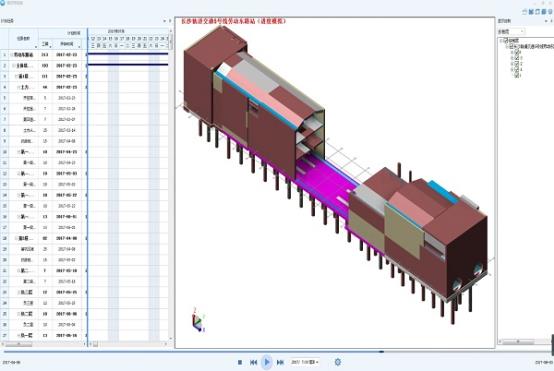Jump to previous simulation step
The width and height of the screenshot is (554, 371).
coord(253,362)
